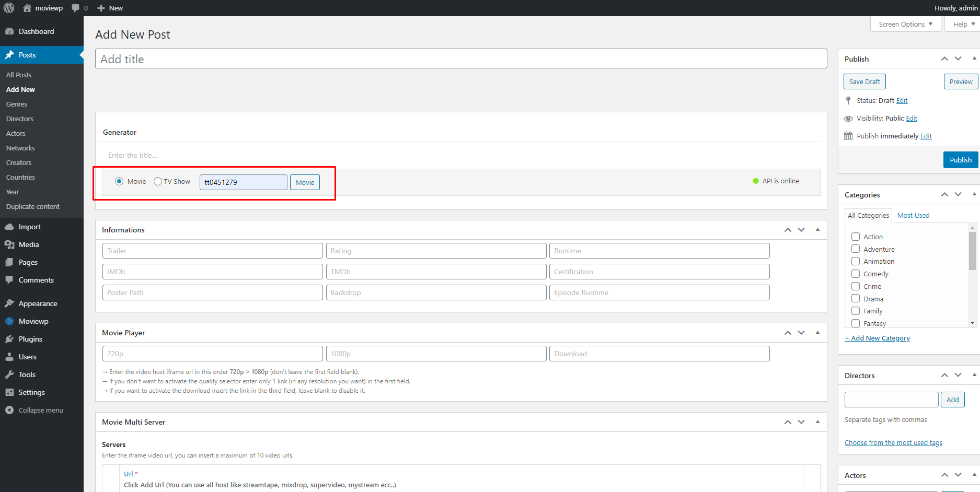Check the Comedy category checkbox
The height and width of the screenshot is (492, 980).
856,274
